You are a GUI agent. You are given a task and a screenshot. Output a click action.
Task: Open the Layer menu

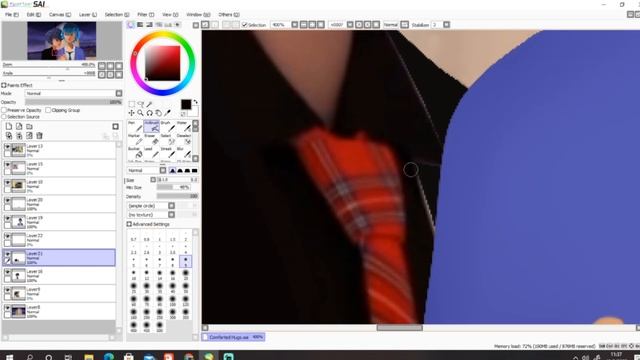click(x=88, y=15)
